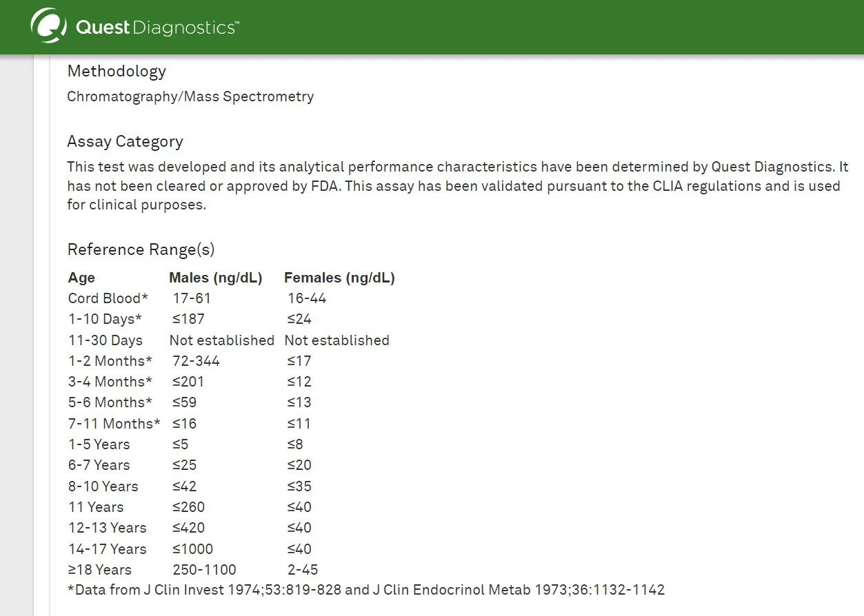Click the Reference Range(s) heading
The image size is (864, 616).
(141, 249)
